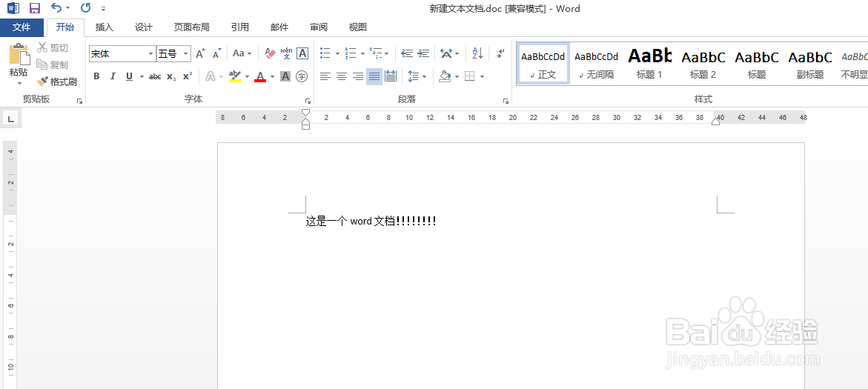Toggle justify alignment
The width and height of the screenshot is (868, 389).
pos(374,76)
